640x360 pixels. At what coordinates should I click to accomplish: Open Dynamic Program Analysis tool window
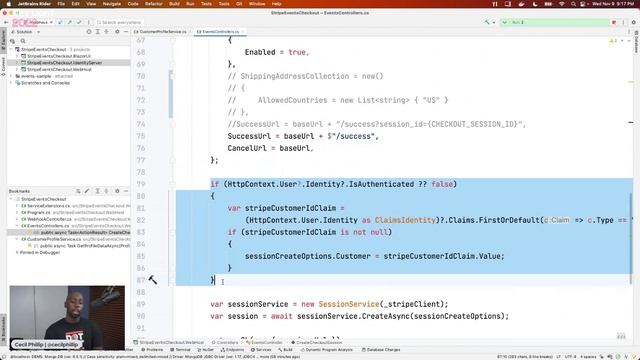(x=327, y=350)
